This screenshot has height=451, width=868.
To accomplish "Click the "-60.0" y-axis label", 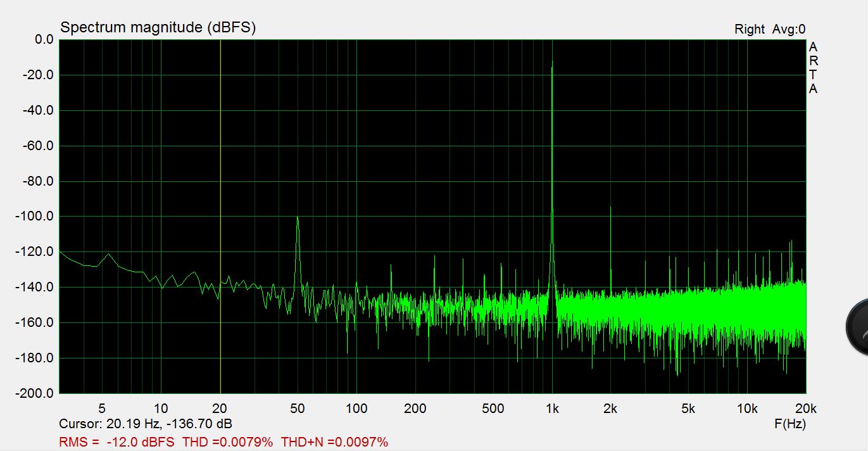I will [39, 146].
